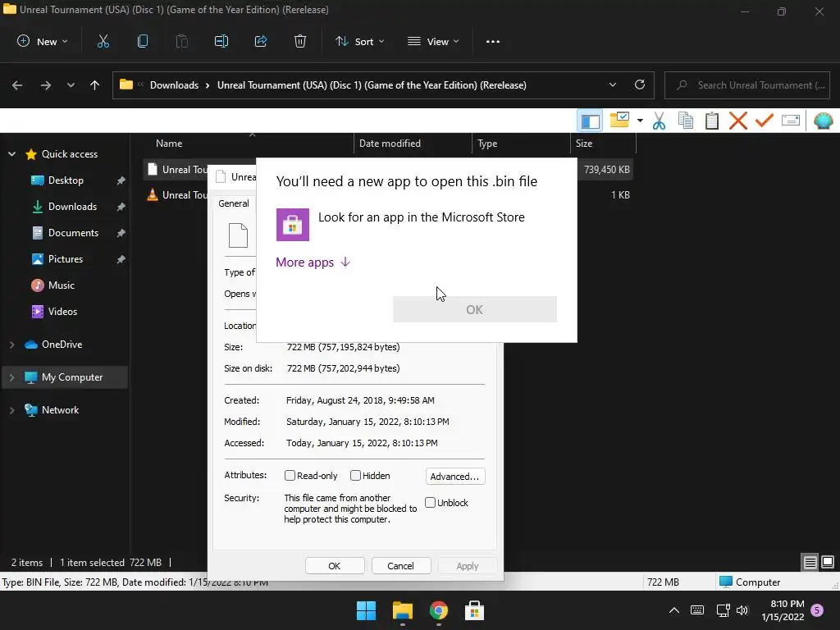Click the Search Unreal Tournament box

click(746, 85)
